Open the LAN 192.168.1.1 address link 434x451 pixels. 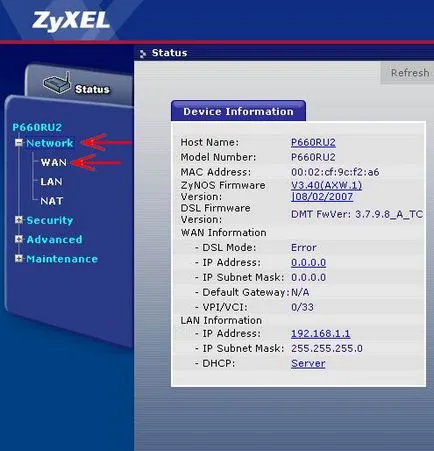[321, 334]
